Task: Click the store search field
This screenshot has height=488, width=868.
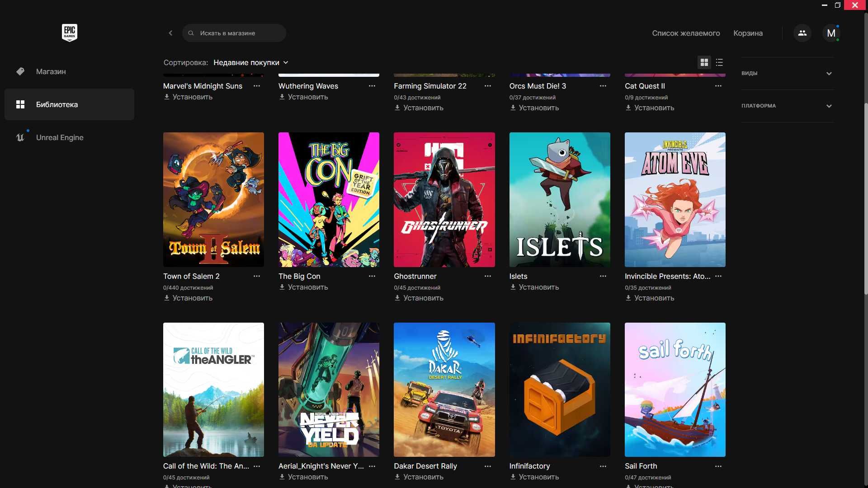Action: (234, 33)
